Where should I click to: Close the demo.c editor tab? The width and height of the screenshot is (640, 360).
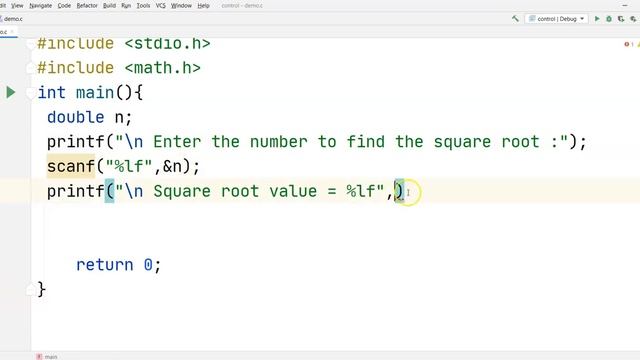pos(12,31)
